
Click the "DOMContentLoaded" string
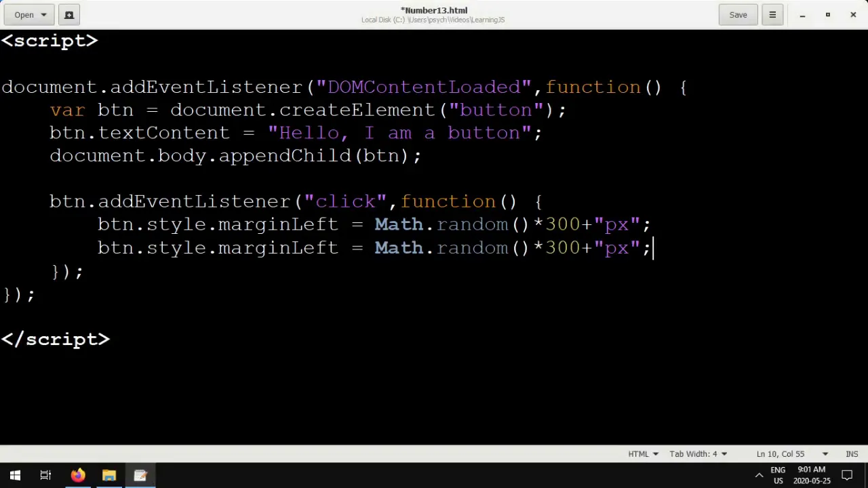point(424,87)
